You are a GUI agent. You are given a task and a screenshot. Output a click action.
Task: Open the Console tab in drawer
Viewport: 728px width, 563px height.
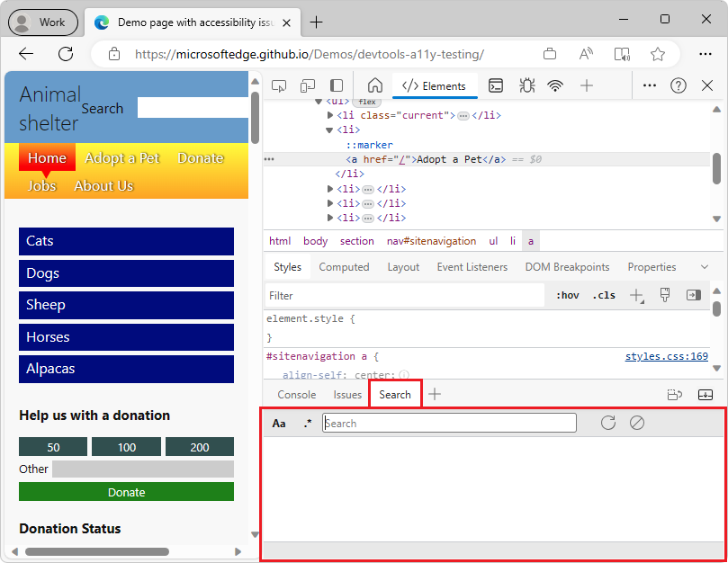(x=296, y=394)
